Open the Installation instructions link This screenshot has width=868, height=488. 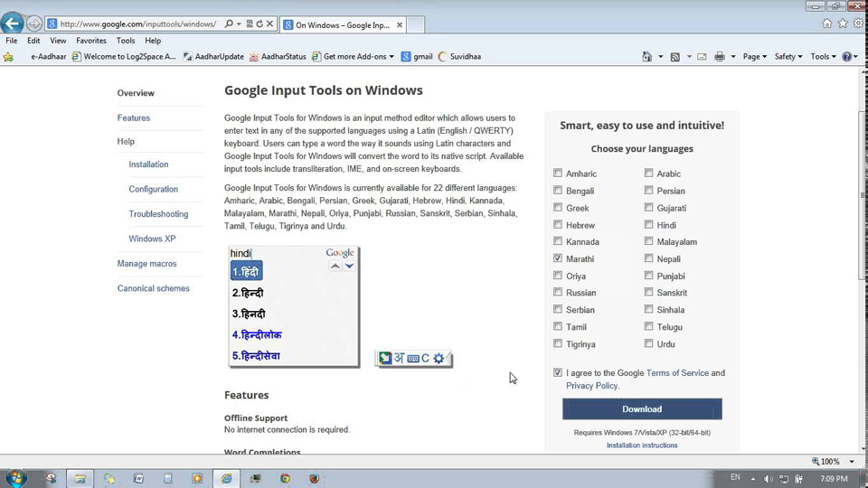click(642, 445)
